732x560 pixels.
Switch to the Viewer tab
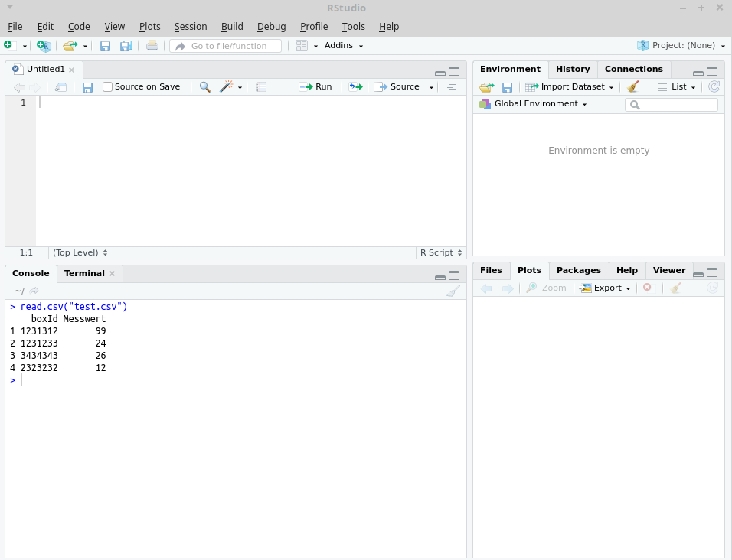click(669, 271)
